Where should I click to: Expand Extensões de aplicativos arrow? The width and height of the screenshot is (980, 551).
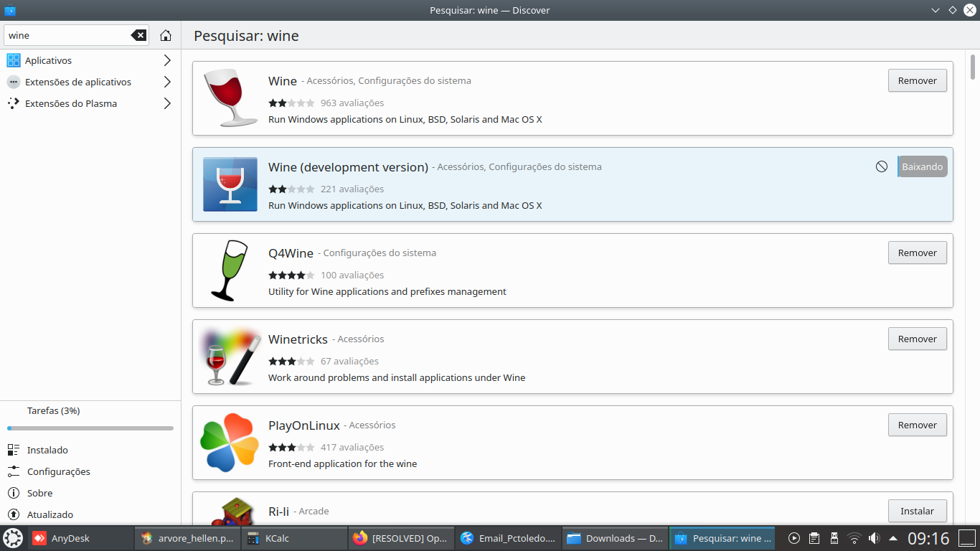tap(167, 82)
